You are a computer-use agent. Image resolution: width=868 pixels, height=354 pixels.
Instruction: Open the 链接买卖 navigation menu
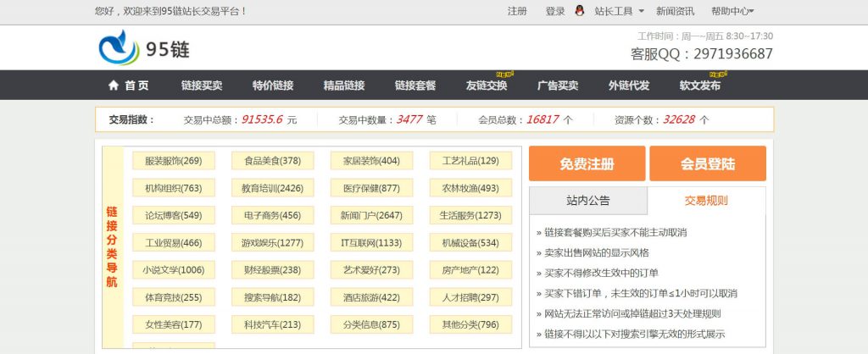coord(202,86)
